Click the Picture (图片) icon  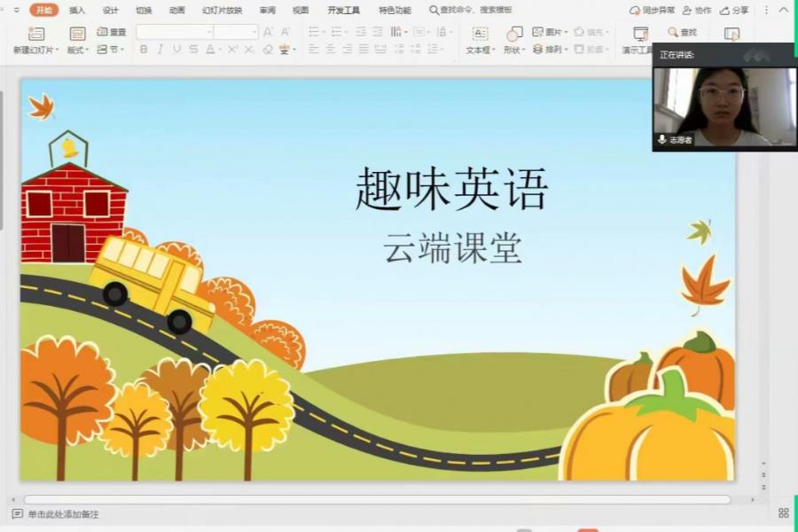click(538, 32)
